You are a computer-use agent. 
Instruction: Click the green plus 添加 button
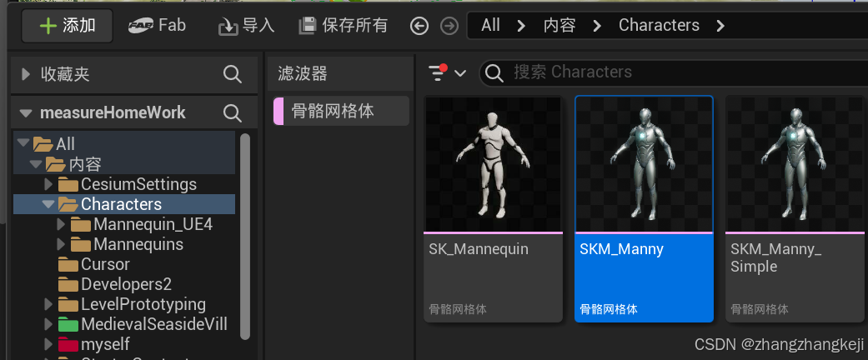[67, 26]
